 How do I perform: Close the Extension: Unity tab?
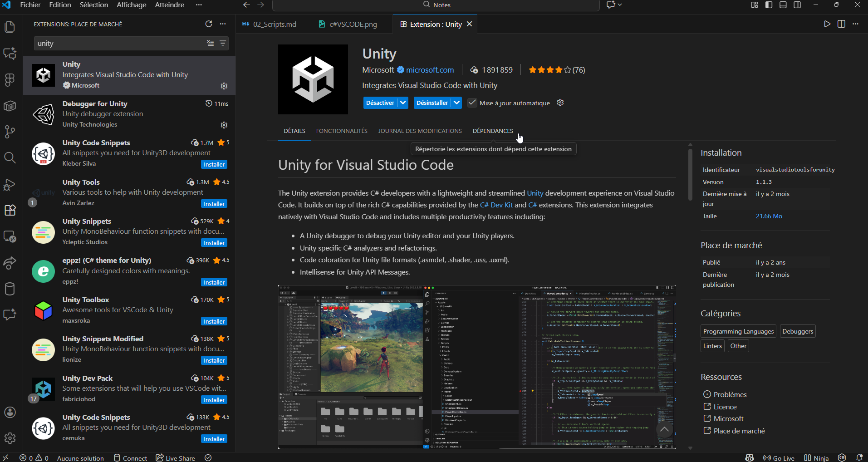click(x=470, y=24)
